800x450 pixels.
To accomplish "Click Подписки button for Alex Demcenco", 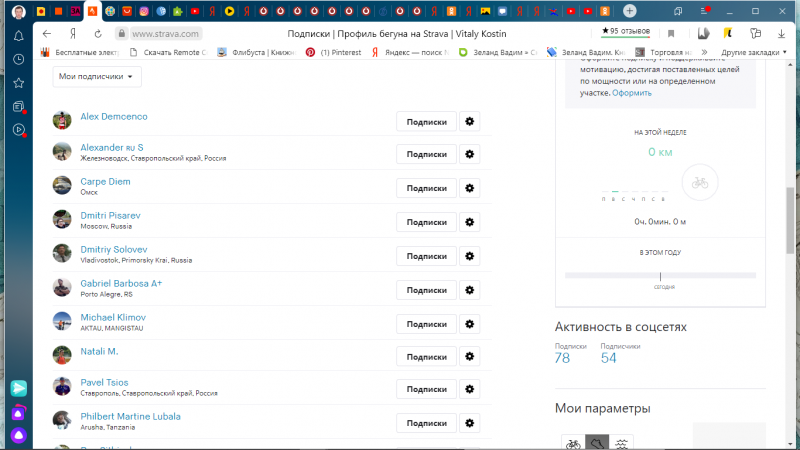I will (427, 122).
